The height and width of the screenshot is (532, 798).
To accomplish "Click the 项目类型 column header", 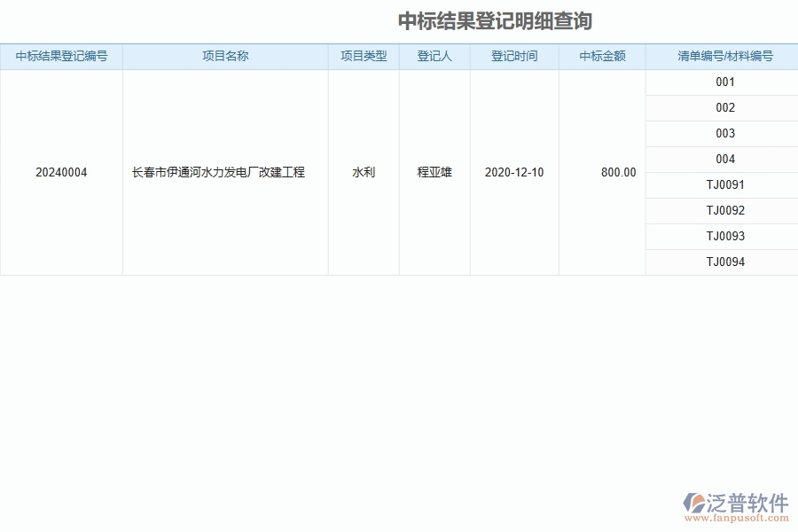I will pos(364,56).
